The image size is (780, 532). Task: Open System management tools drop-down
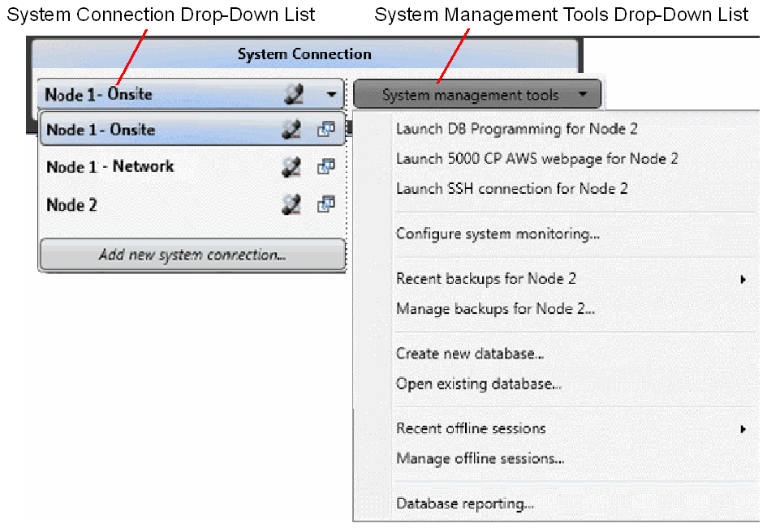[477, 94]
